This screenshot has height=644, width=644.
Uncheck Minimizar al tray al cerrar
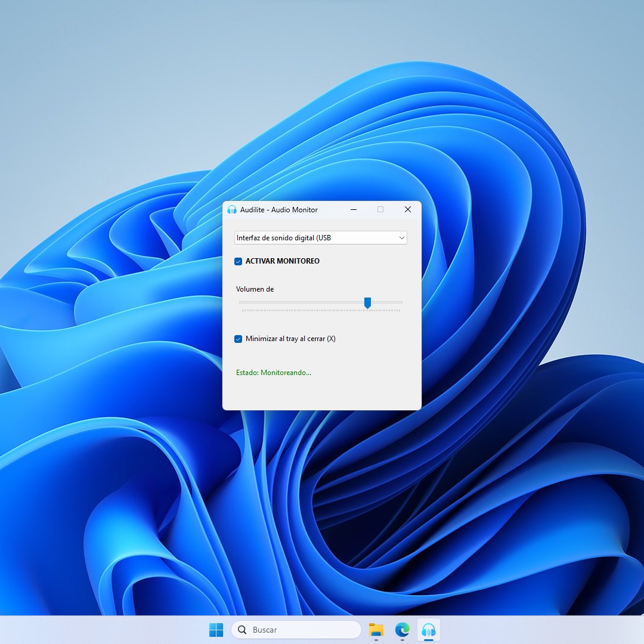point(238,339)
